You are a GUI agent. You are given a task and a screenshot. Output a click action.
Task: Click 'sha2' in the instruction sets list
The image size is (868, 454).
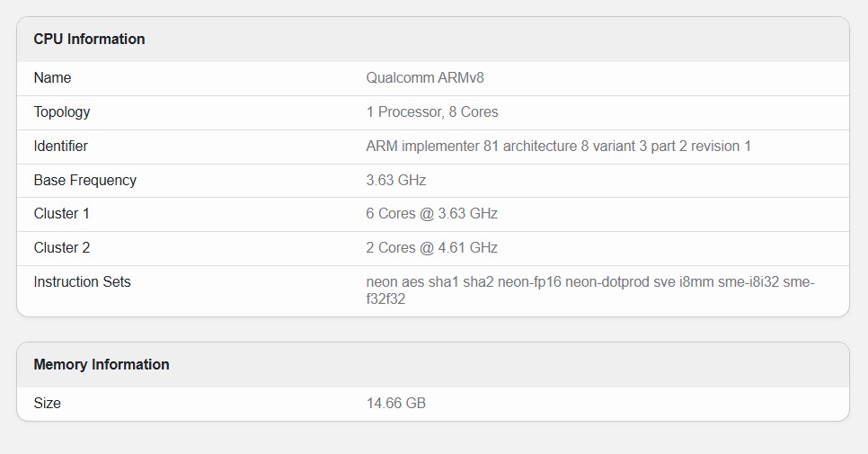pyautogui.click(x=478, y=281)
